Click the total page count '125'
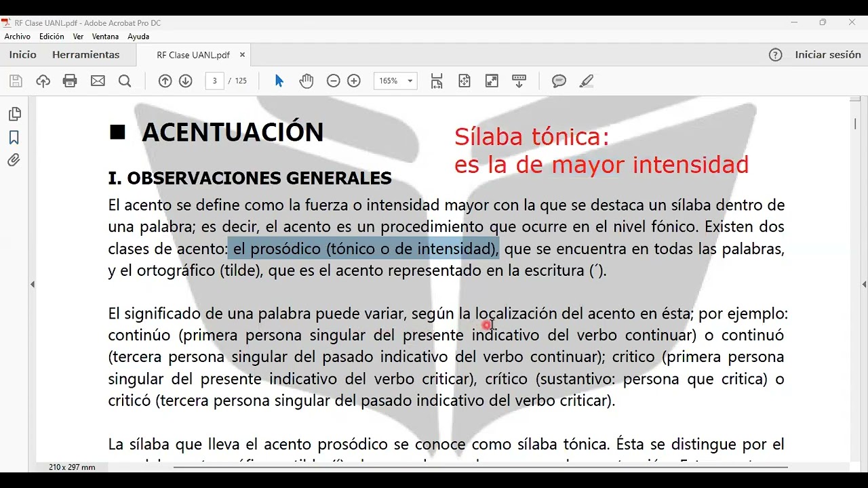The width and height of the screenshot is (868, 488). 241,81
